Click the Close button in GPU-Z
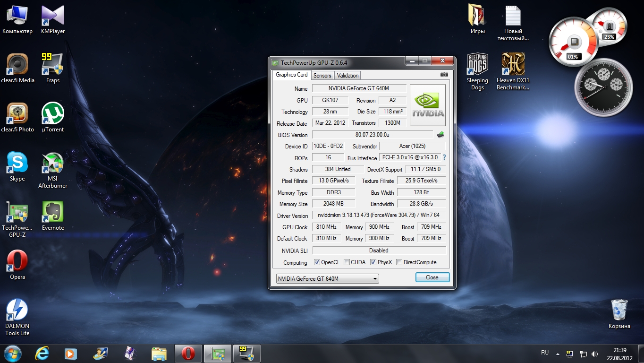This screenshot has height=363, width=644. point(432,277)
